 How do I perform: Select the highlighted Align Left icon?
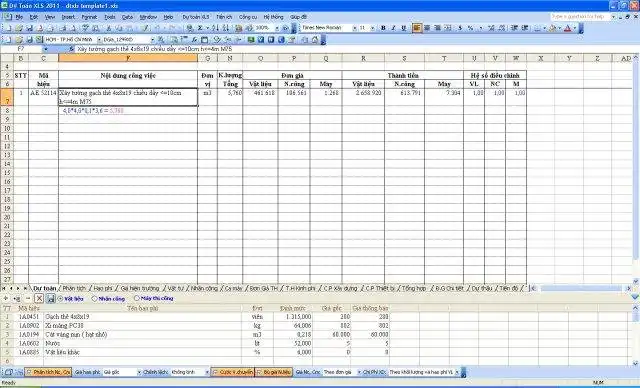coord(416,28)
